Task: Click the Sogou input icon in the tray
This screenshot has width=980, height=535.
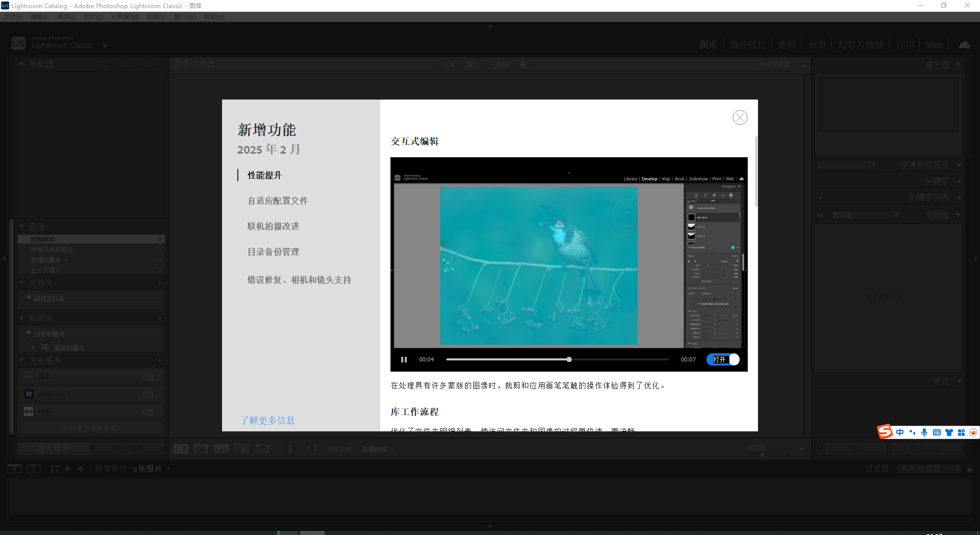Action: (x=885, y=432)
